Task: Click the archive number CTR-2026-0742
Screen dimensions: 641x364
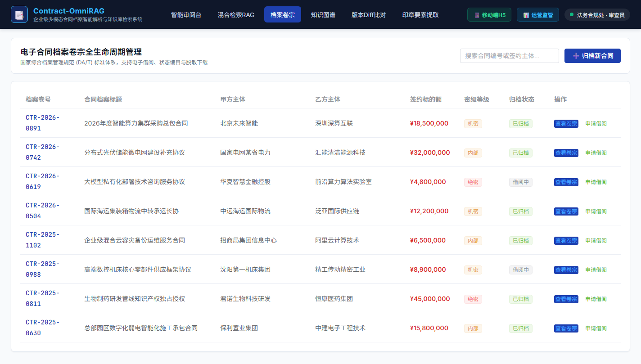Action: tap(43, 152)
